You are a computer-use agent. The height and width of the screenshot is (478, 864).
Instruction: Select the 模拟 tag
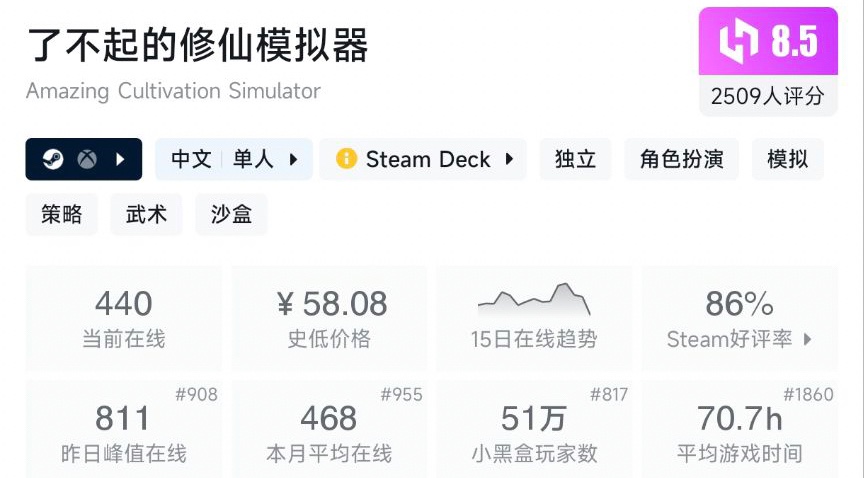(787, 159)
